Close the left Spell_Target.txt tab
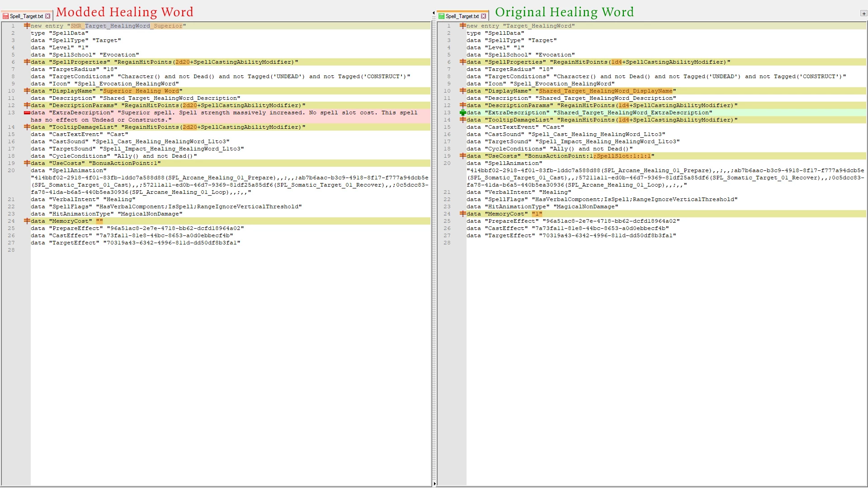868x488 pixels. (x=48, y=16)
